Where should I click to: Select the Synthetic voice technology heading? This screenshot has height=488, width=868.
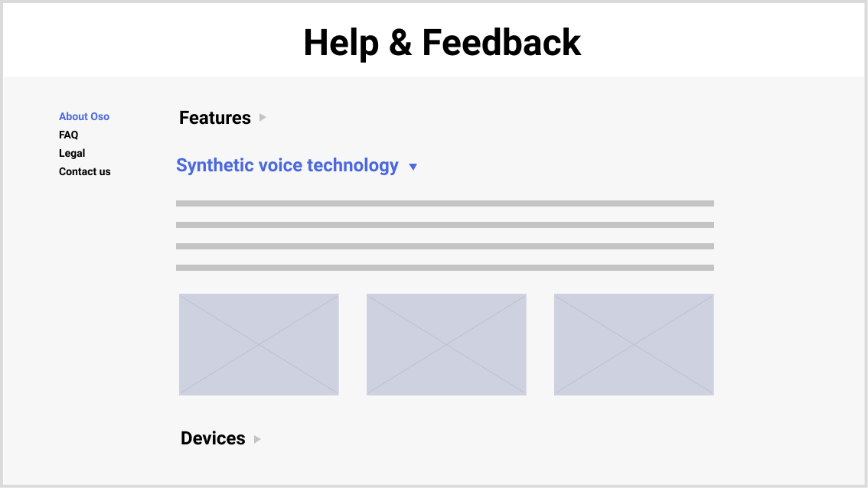point(287,165)
